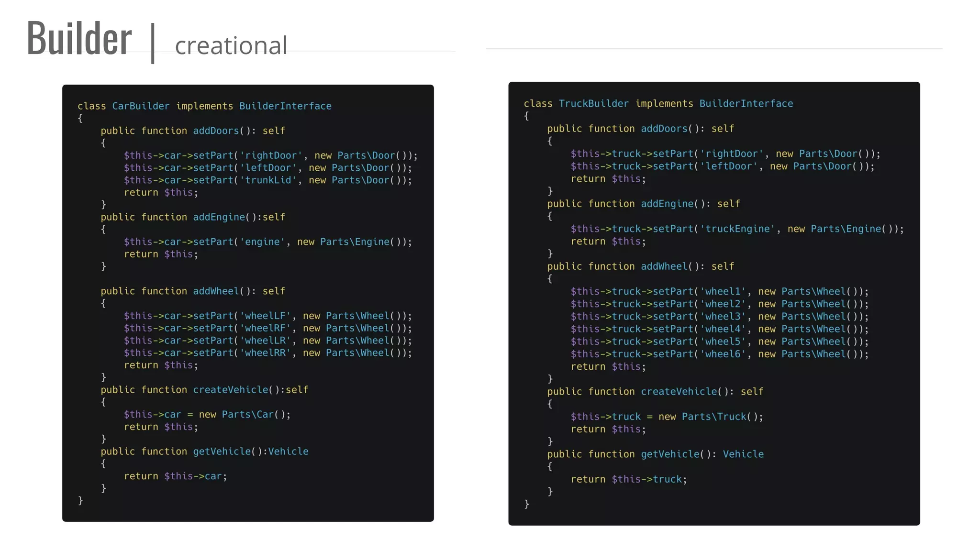Click Parts\Truck in the truck assignment
980x551 pixels.
tap(714, 417)
